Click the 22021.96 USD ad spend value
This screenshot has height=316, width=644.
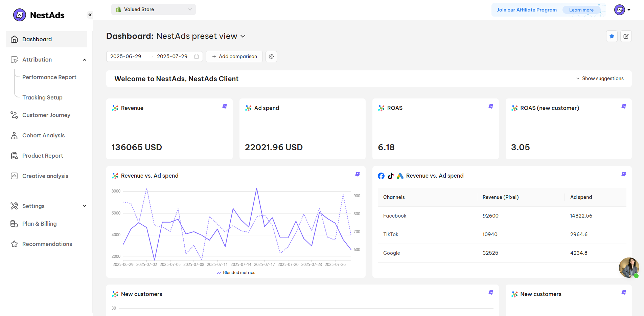point(274,147)
